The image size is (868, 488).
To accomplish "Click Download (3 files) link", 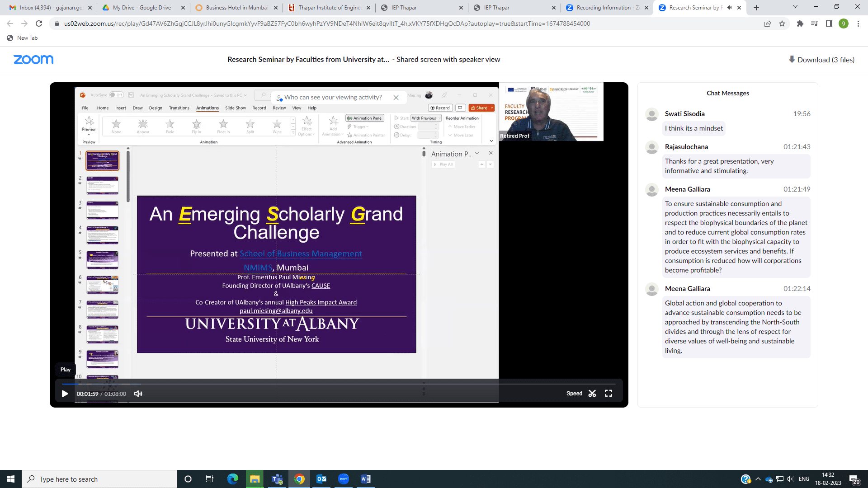I will point(821,60).
